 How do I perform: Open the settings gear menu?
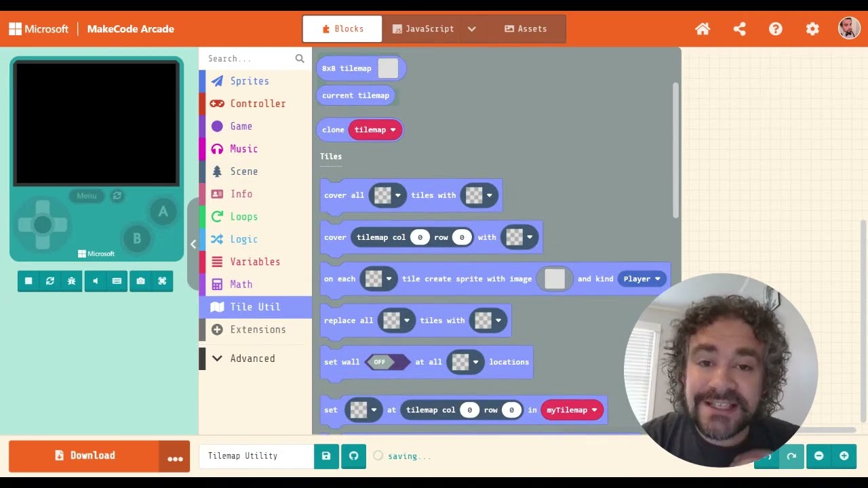coord(812,28)
